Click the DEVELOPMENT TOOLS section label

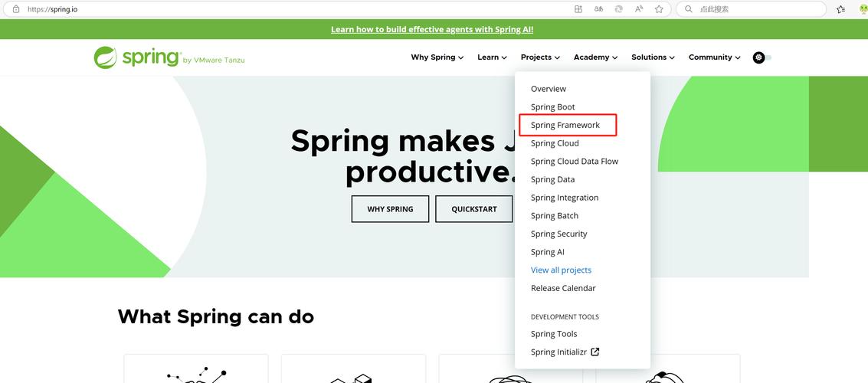(565, 317)
